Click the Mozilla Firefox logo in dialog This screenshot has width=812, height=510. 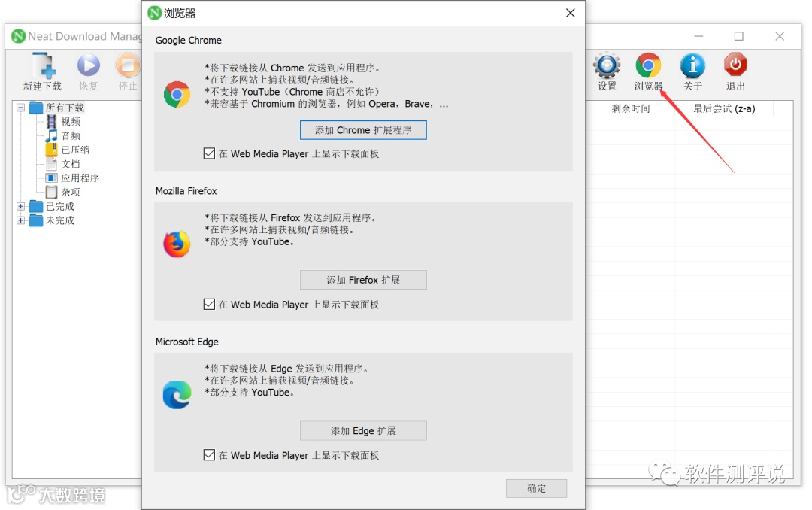[x=177, y=244]
